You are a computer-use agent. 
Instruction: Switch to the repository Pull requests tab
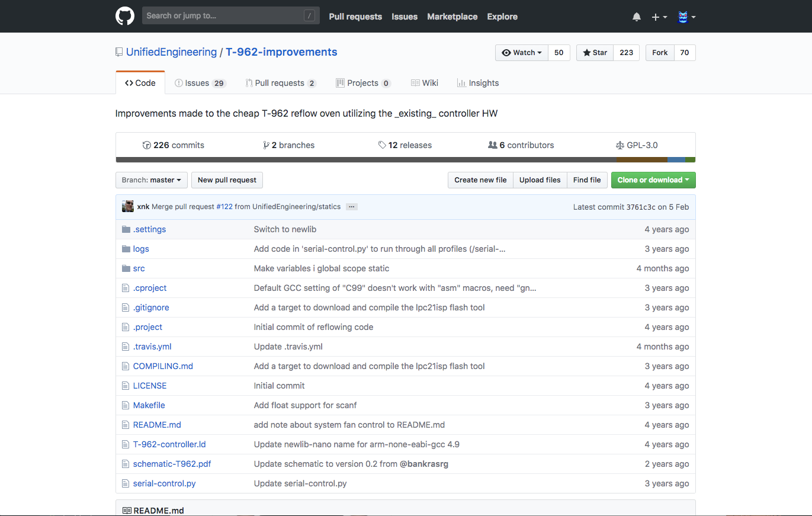[281, 83]
